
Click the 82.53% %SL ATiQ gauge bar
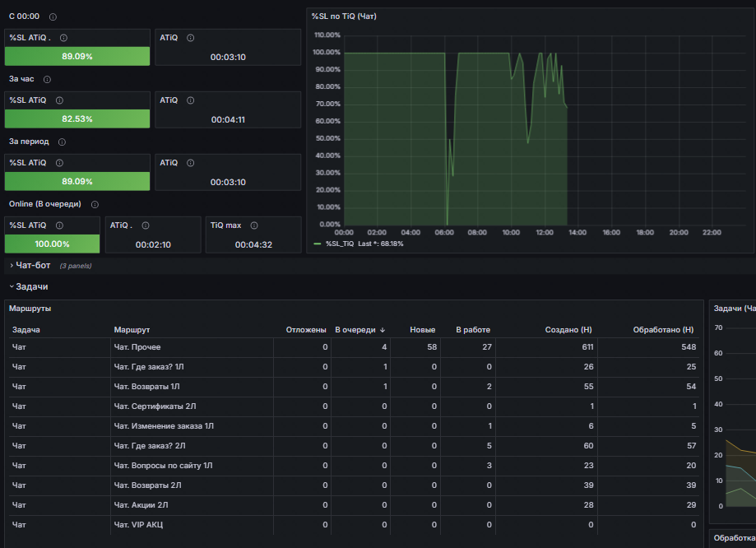[x=77, y=118]
